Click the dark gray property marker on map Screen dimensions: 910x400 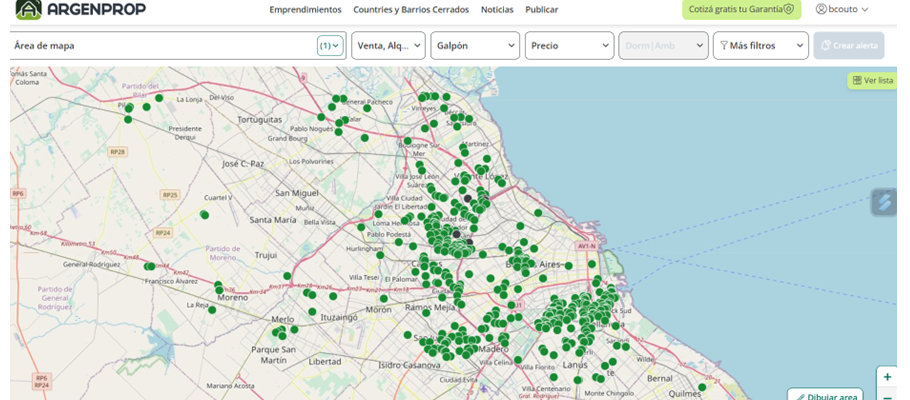[467, 199]
